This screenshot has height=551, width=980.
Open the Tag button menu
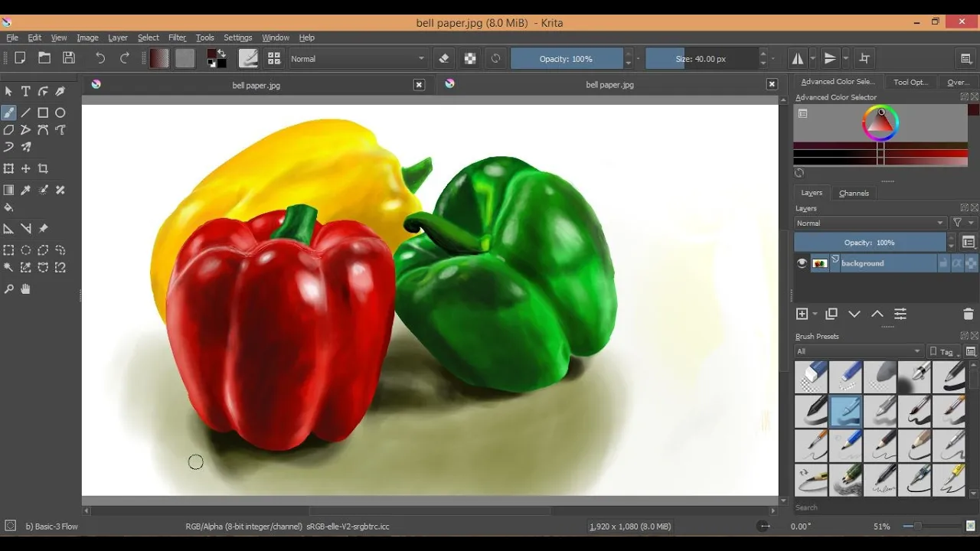pos(944,351)
